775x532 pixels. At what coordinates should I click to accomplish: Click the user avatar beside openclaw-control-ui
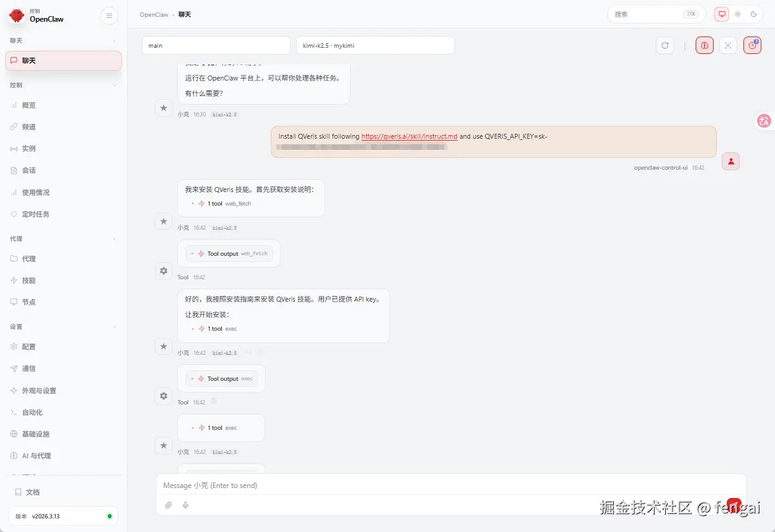pos(731,162)
